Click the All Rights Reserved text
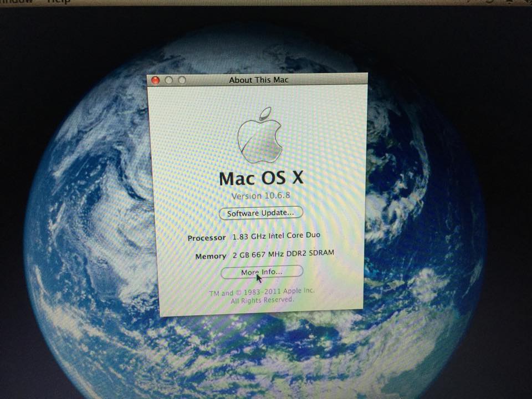 coord(262,300)
